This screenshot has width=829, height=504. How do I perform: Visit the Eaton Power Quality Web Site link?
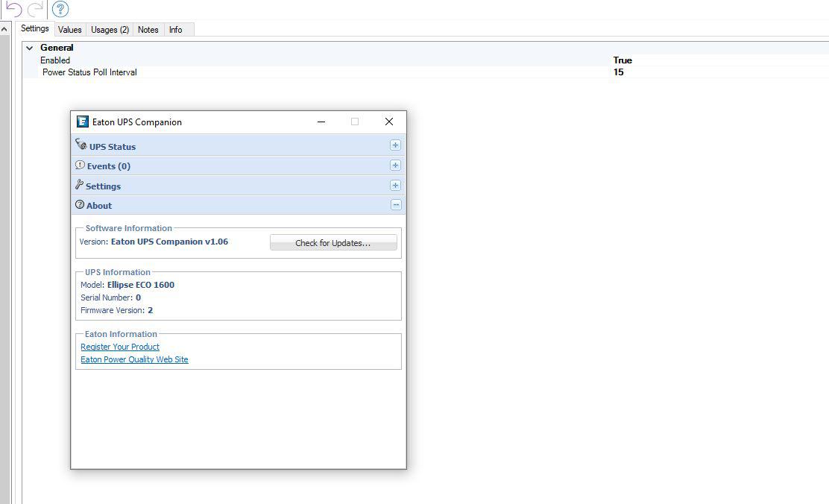coord(134,359)
